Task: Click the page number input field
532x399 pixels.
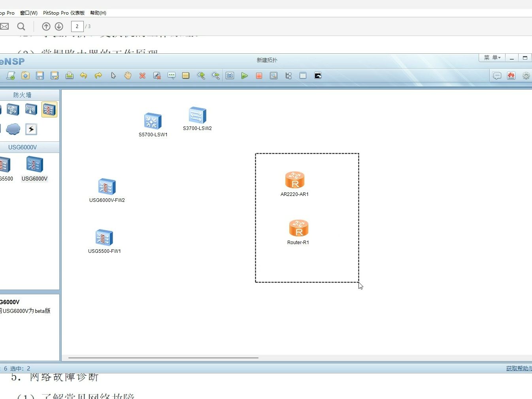Action: [77, 26]
